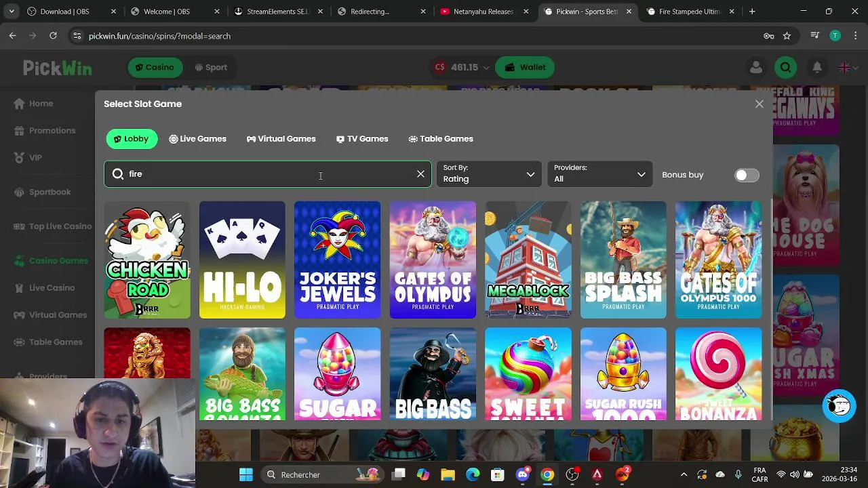Open Discord from the taskbar

coord(522,474)
